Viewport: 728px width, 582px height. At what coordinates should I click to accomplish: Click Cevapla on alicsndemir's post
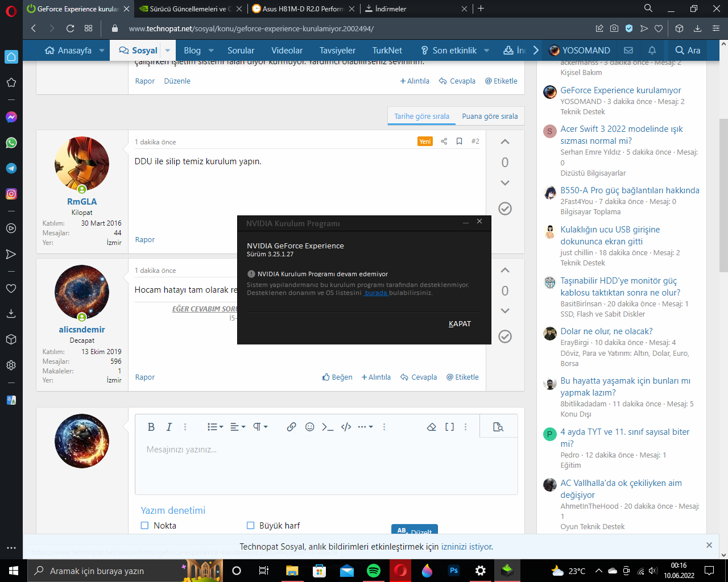pyautogui.click(x=419, y=377)
